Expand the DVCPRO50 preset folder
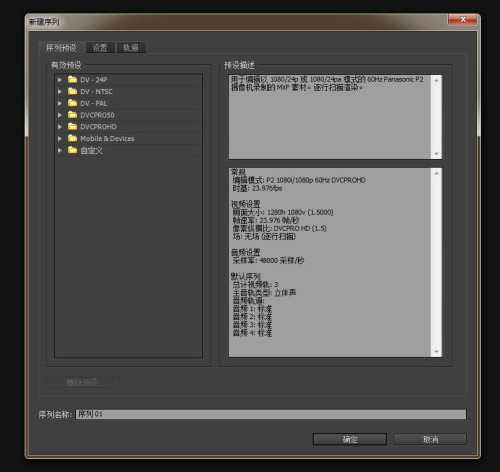 tap(60, 115)
